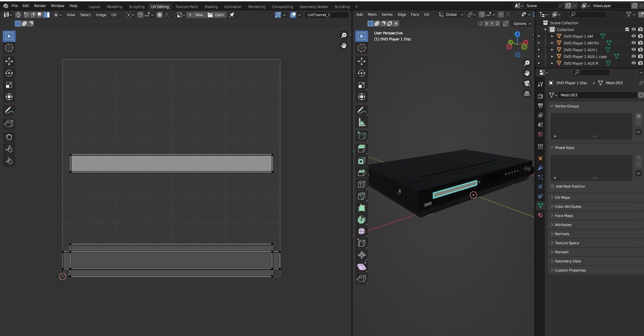Open the File menu

[x=15, y=6]
